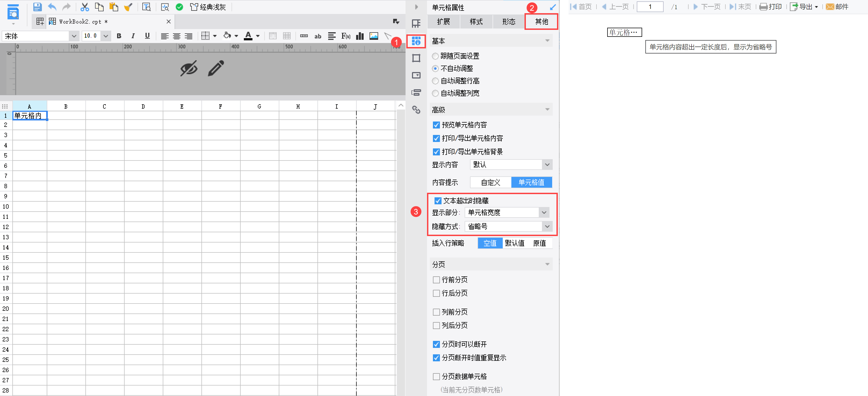
Task: Toggle bold formatting
Action: [119, 36]
